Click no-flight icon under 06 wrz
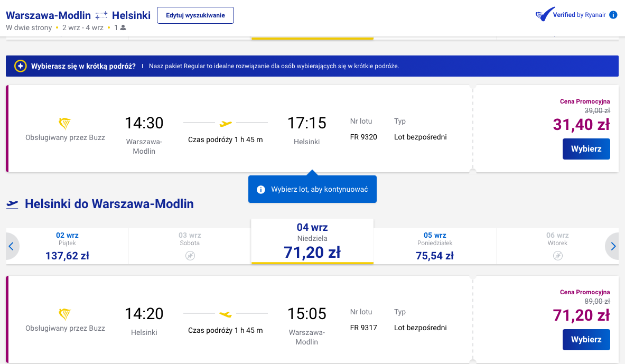625x364 pixels. (x=557, y=256)
